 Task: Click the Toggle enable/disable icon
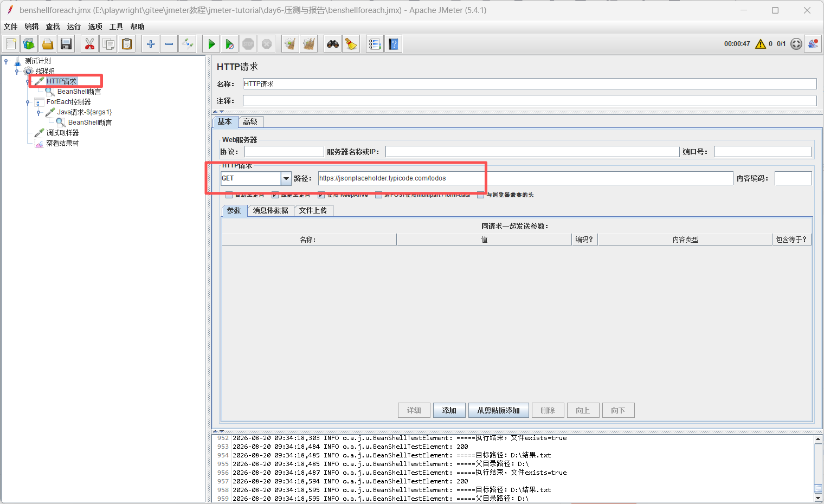coord(188,44)
